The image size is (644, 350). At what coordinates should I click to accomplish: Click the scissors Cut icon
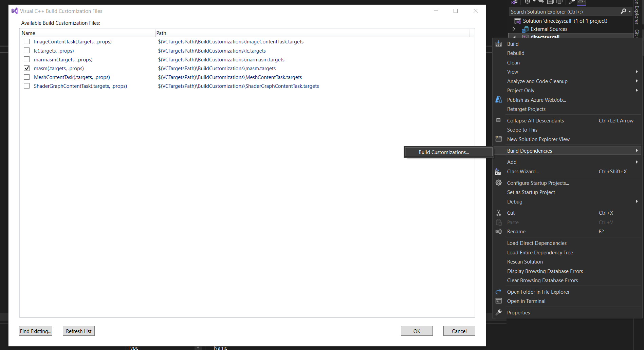498,213
